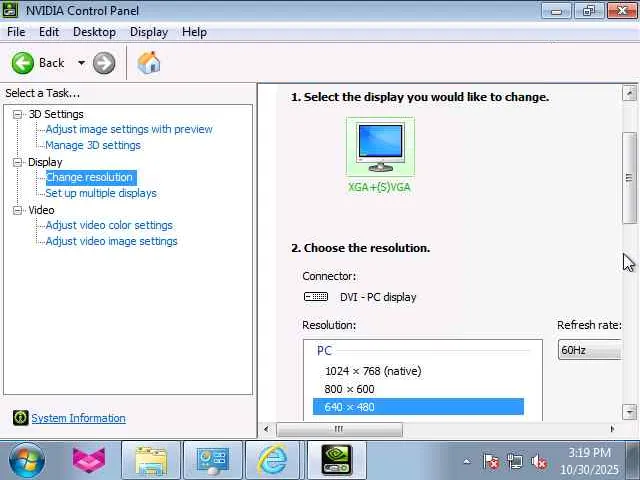Open Adjust image settings with preview
Image resolution: width=640 pixels, height=480 pixels.
129,129
